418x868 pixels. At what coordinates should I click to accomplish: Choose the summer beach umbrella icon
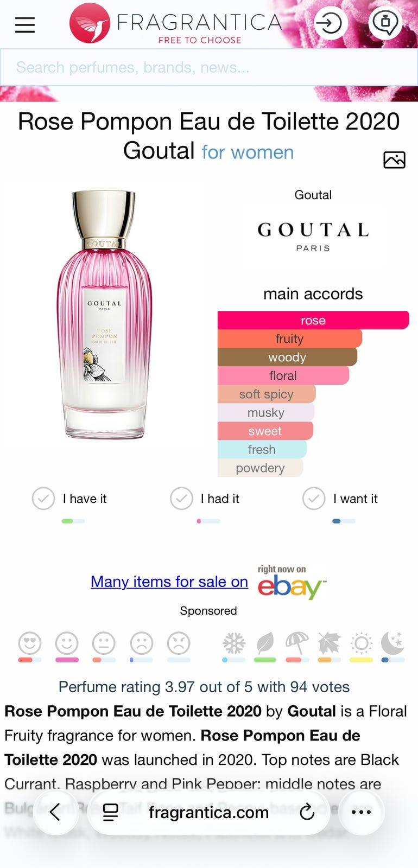[297, 643]
